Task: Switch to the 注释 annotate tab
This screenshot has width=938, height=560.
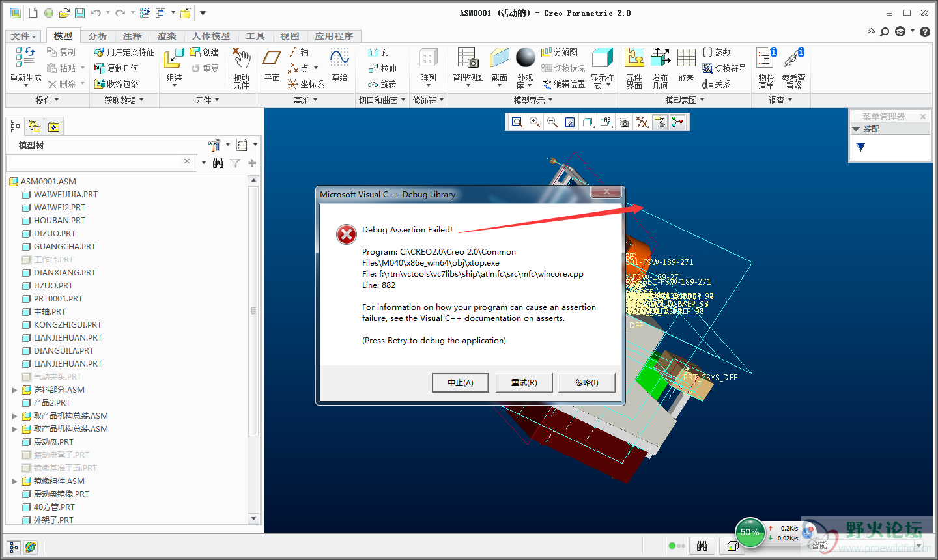Action: (x=132, y=36)
